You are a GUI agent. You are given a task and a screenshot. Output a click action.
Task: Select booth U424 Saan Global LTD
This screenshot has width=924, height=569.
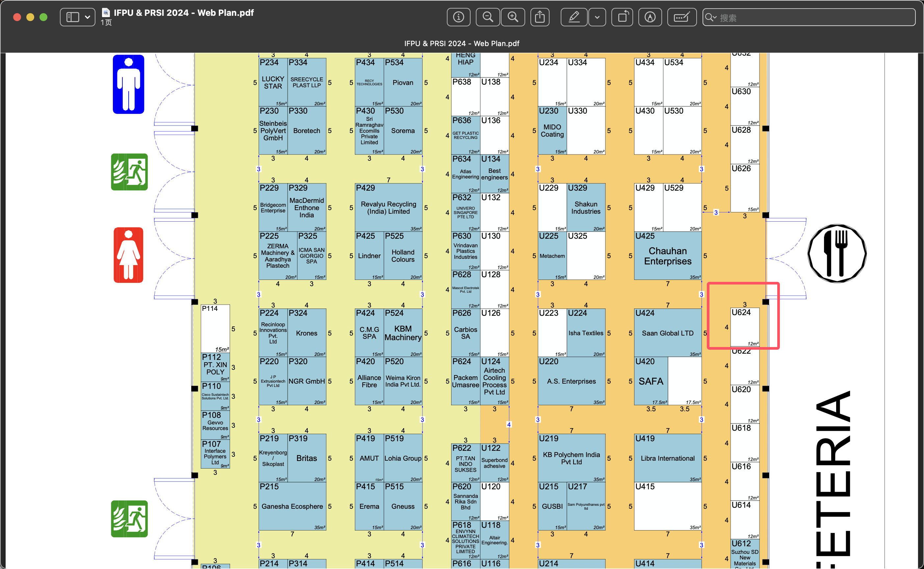(668, 333)
